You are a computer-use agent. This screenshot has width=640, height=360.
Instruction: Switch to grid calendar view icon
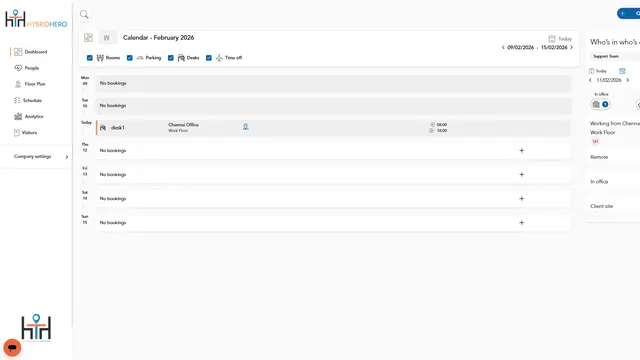(88, 38)
